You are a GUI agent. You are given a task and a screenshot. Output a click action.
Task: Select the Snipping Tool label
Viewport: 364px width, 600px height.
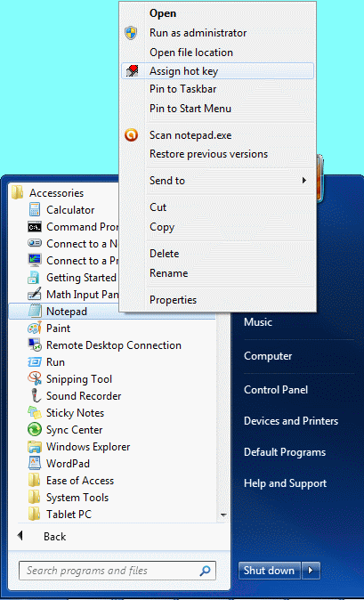[x=79, y=379]
